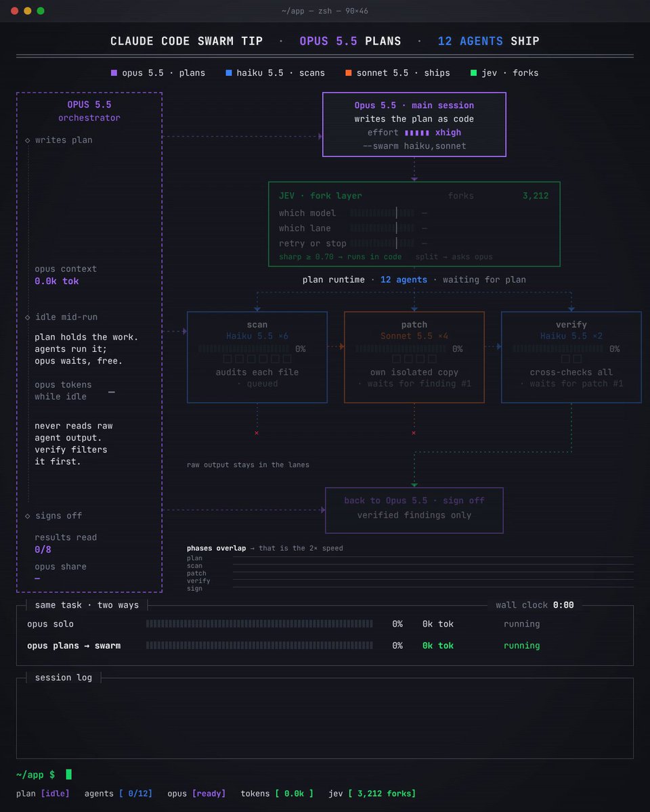Viewport: 650px width, 812px height.
Task: Click the "--swarm haiku,sonnet" flag text
Action: click(x=414, y=146)
